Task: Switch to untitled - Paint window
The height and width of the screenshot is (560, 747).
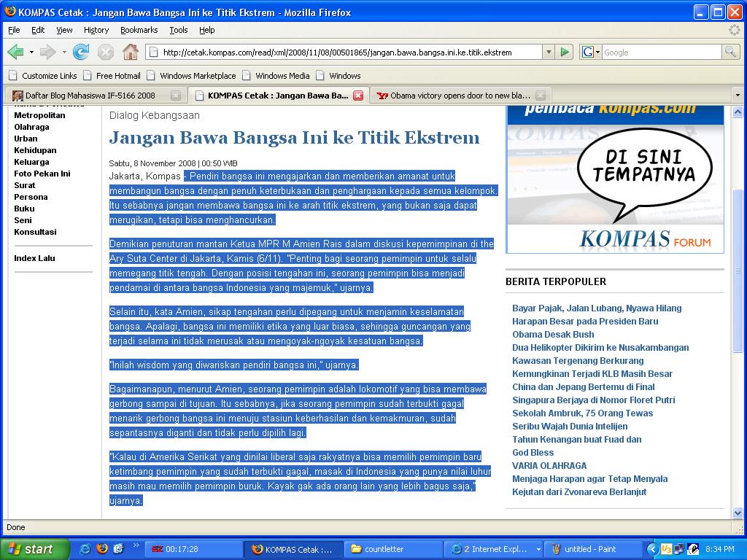Action: (x=592, y=549)
